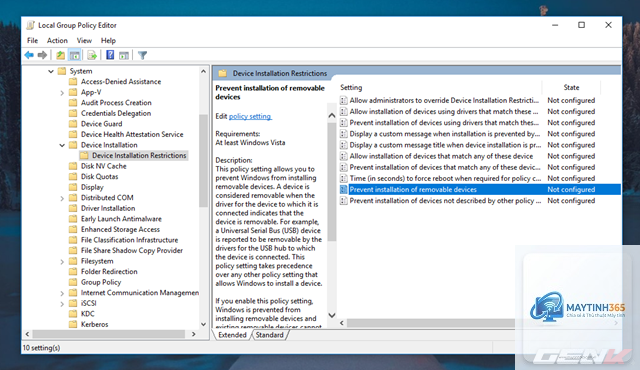Select Early Launch Antimalware folder

pos(121,219)
